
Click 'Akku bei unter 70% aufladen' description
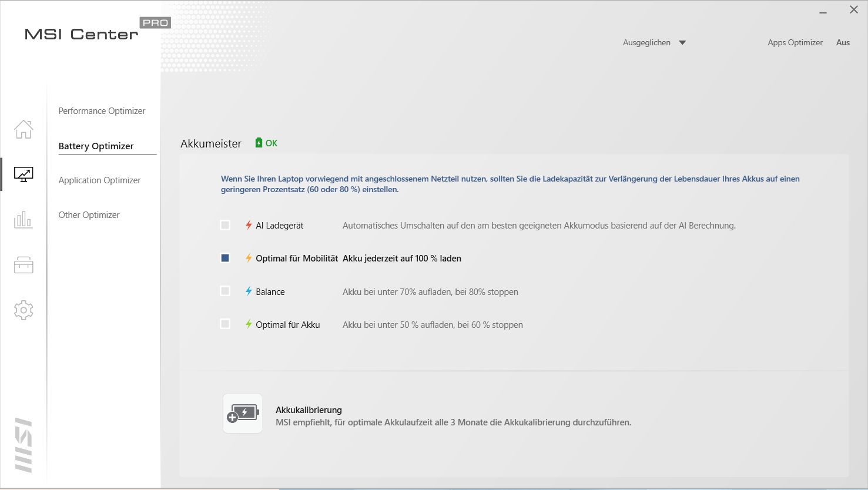[x=430, y=292]
